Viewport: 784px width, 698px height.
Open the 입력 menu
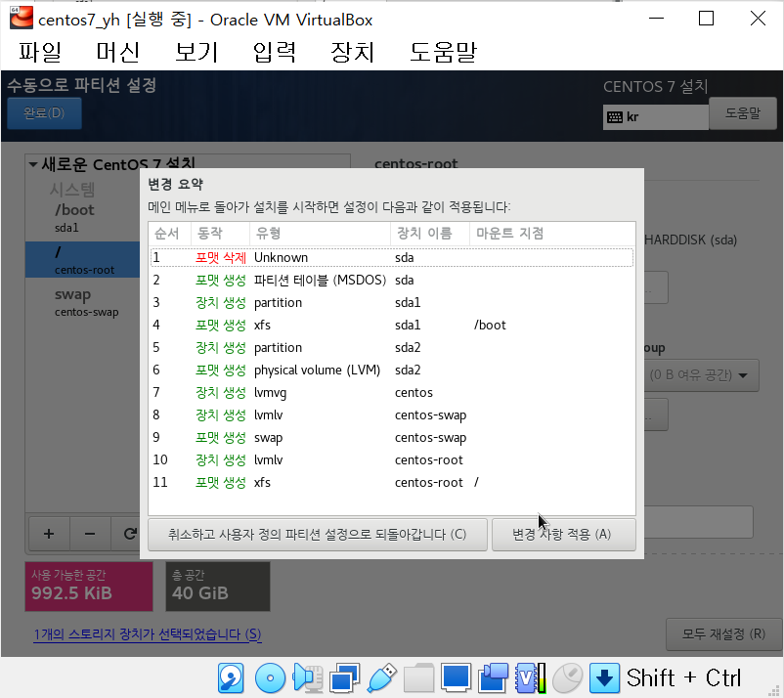[x=275, y=52]
